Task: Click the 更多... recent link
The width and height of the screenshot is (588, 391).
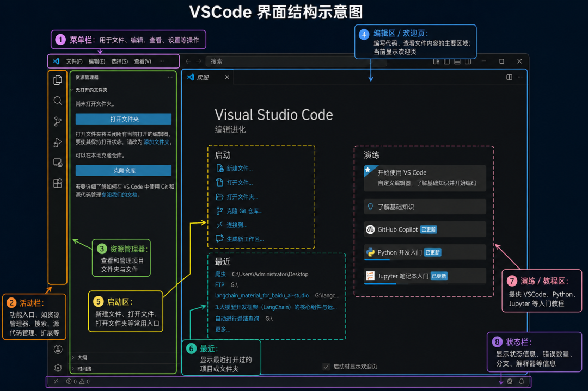Action: tap(222, 329)
